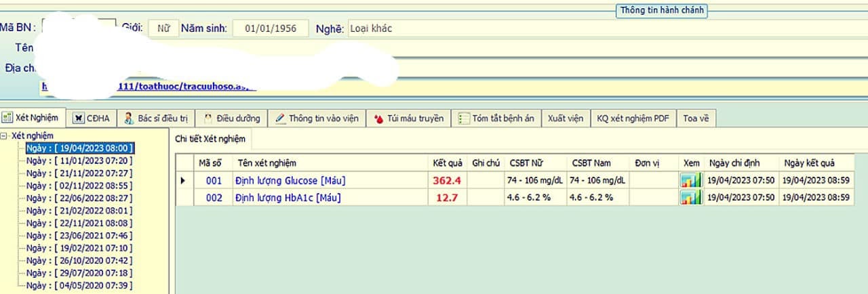Click the Mã số column header

point(212,163)
